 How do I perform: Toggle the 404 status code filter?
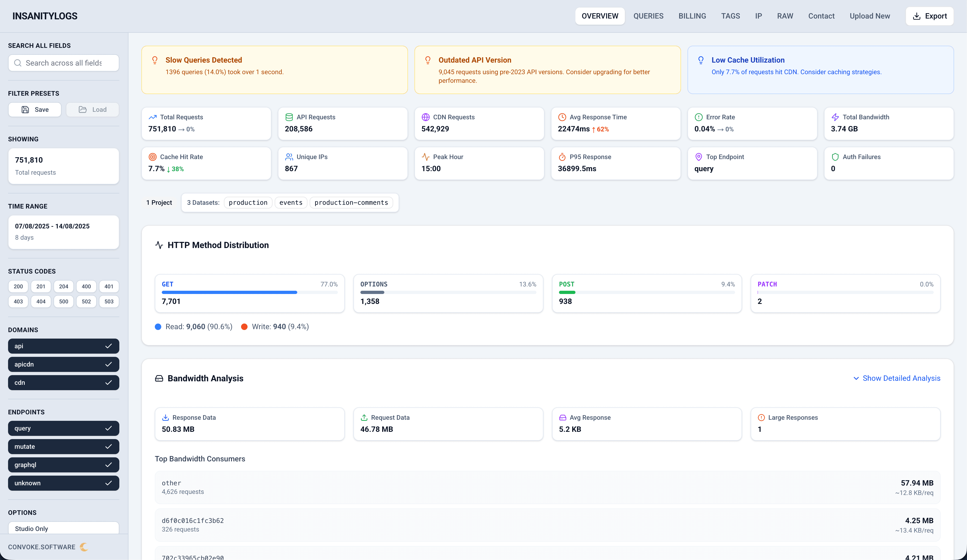point(41,301)
